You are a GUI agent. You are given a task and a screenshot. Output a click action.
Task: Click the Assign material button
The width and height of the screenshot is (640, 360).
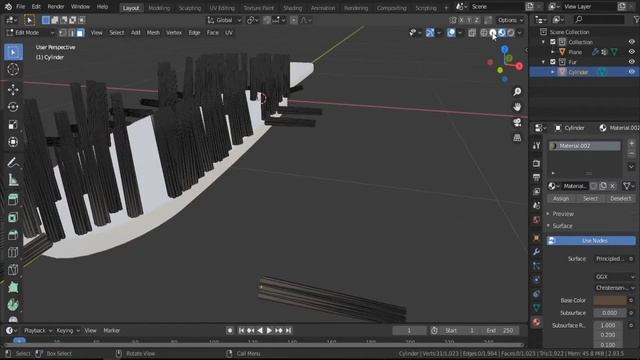561,198
